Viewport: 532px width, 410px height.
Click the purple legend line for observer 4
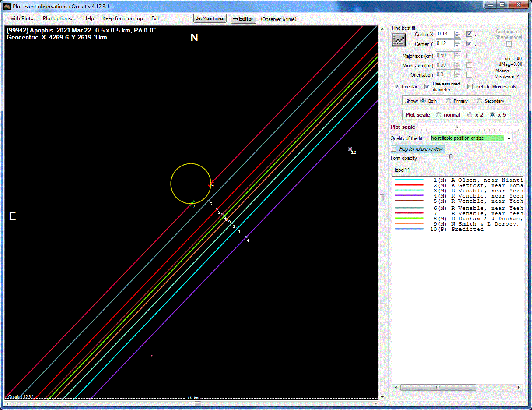(409, 195)
